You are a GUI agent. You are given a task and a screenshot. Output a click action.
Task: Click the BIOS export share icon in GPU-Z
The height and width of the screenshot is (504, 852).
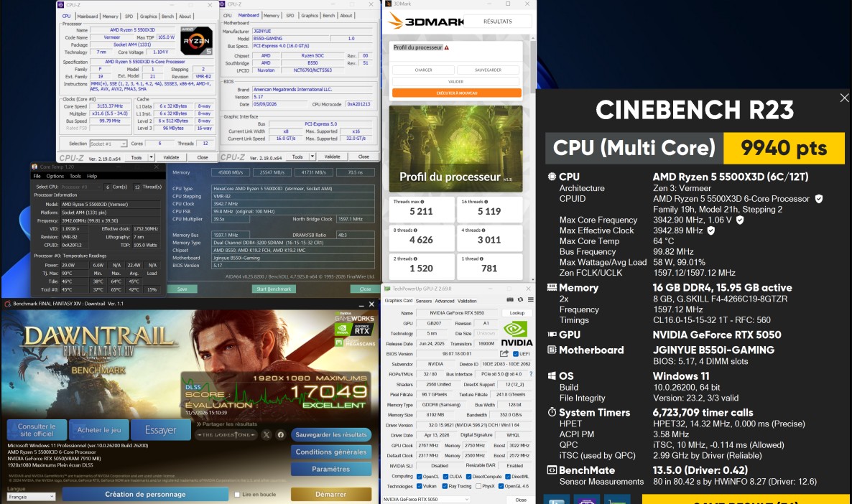(x=504, y=353)
